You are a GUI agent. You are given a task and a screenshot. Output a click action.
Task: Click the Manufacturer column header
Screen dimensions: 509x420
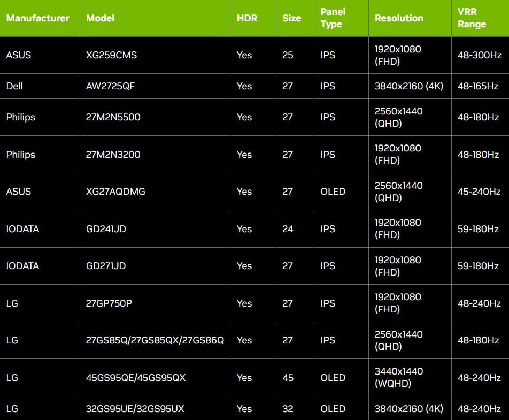coord(38,18)
